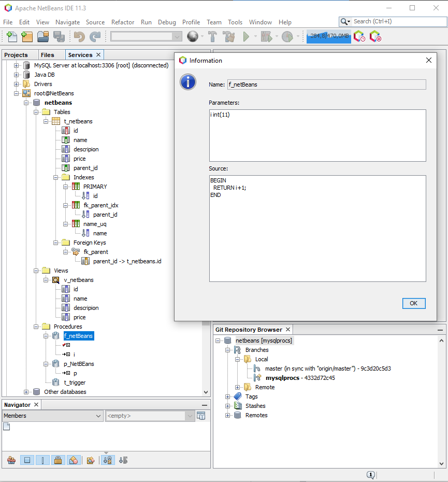Close the Information dialog with X
The height and width of the screenshot is (482, 448).
click(429, 60)
